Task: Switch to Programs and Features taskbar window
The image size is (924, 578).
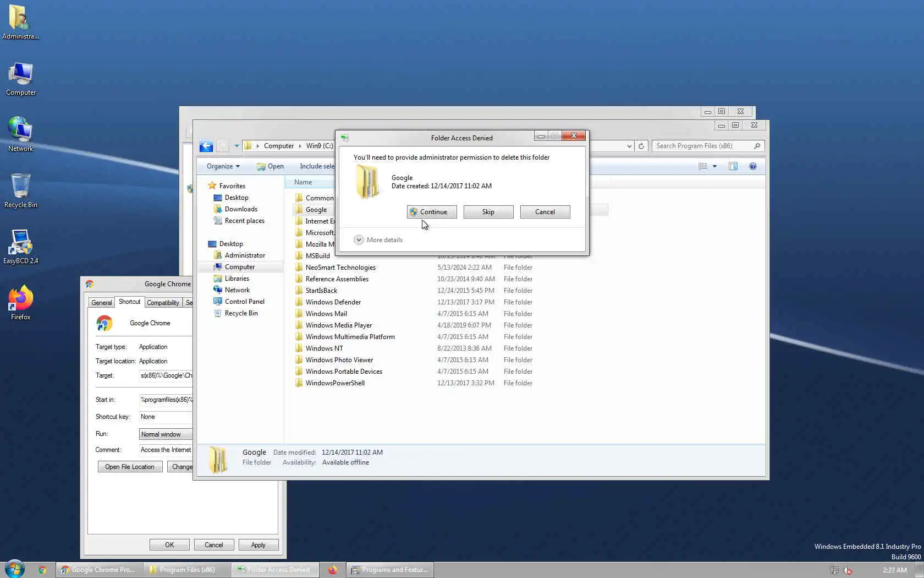Action: click(x=390, y=570)
